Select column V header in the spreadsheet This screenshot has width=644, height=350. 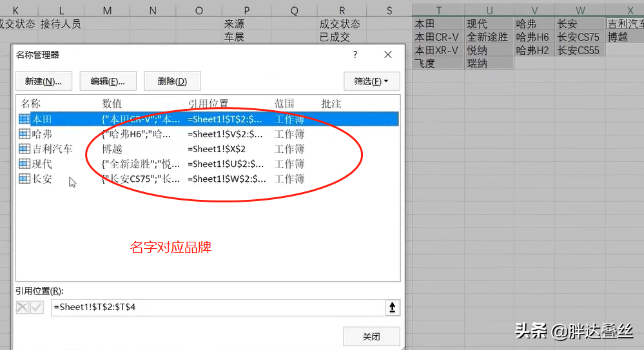(534, 11)
